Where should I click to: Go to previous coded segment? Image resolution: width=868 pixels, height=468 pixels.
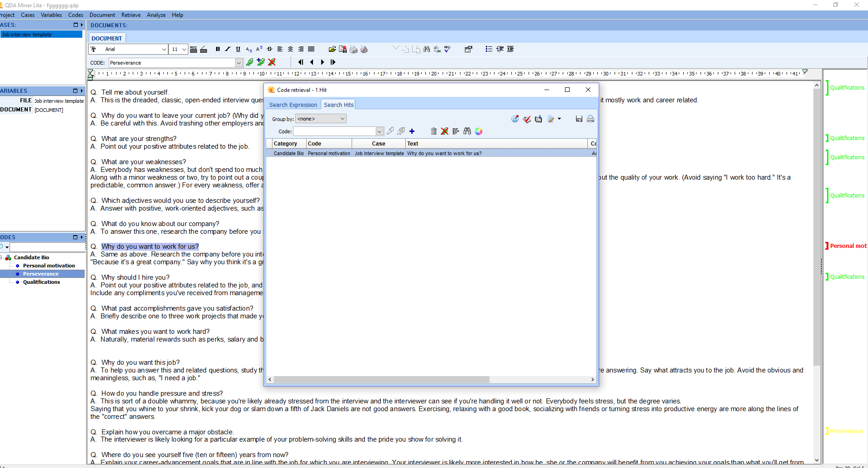click(312, 62)
